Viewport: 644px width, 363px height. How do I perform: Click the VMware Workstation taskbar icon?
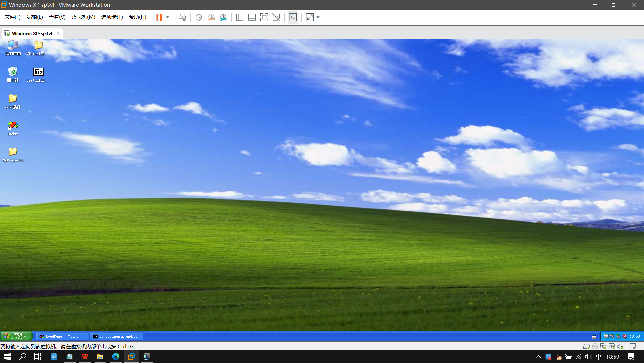131,357
